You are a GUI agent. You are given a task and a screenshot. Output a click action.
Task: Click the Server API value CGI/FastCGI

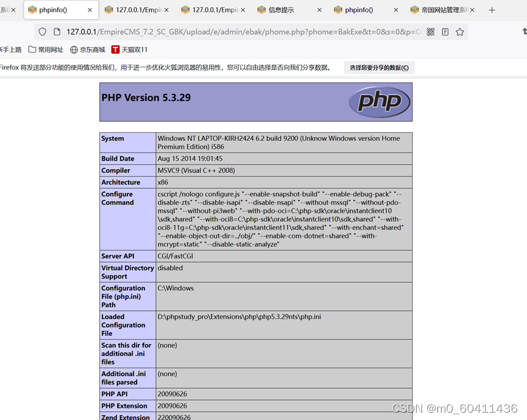[175, 256]
